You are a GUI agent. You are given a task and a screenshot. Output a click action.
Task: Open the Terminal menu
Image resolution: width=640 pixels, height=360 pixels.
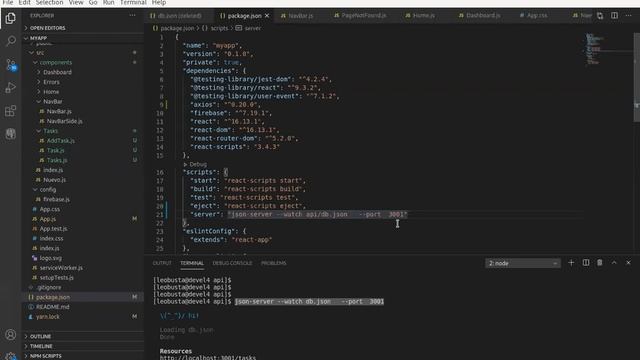(133, 2)
